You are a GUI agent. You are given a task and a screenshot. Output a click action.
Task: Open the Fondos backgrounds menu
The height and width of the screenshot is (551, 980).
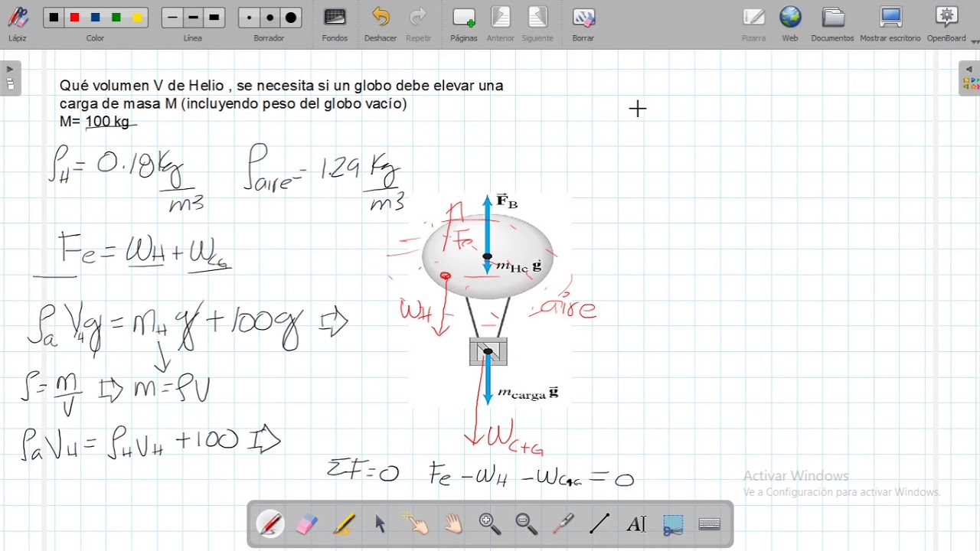click(335, 24)
